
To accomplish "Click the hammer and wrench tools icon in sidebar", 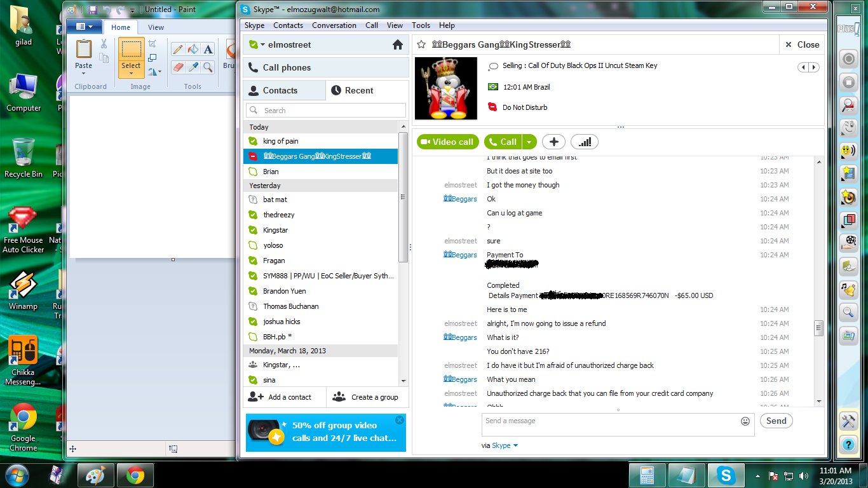I will (848, 421).
